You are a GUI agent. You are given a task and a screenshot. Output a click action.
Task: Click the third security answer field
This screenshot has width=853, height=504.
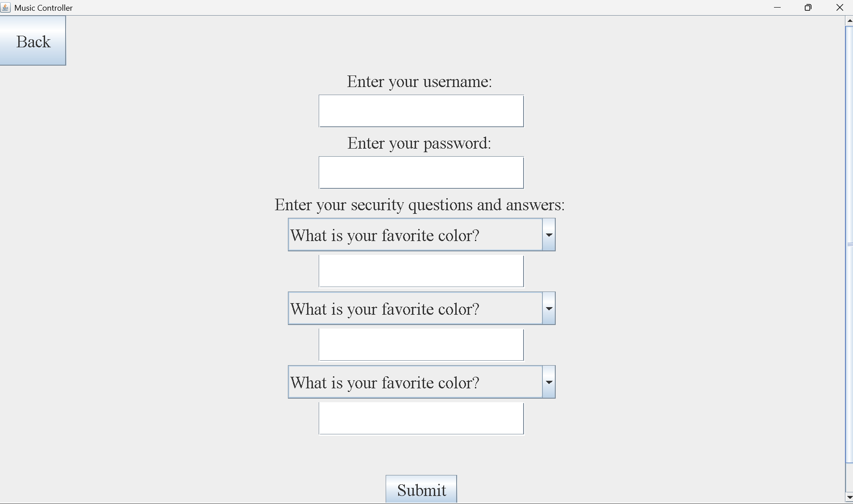point(421,418)
